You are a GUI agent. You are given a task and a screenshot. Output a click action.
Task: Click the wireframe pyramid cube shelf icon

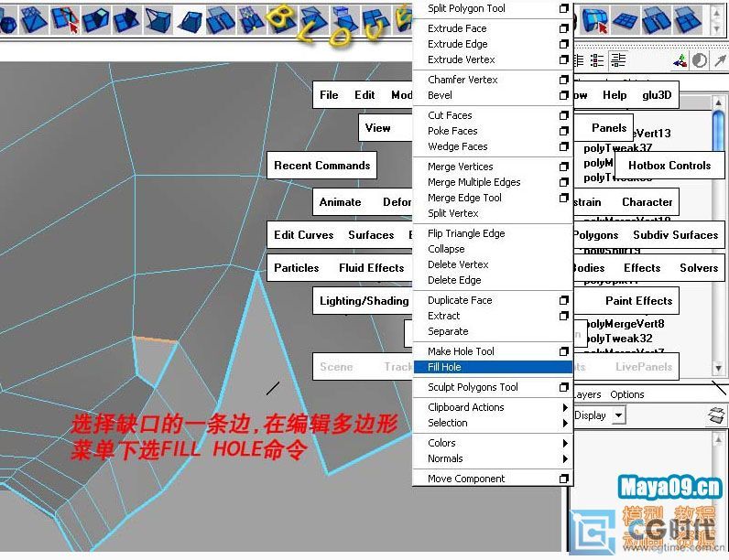coord(158,20)
